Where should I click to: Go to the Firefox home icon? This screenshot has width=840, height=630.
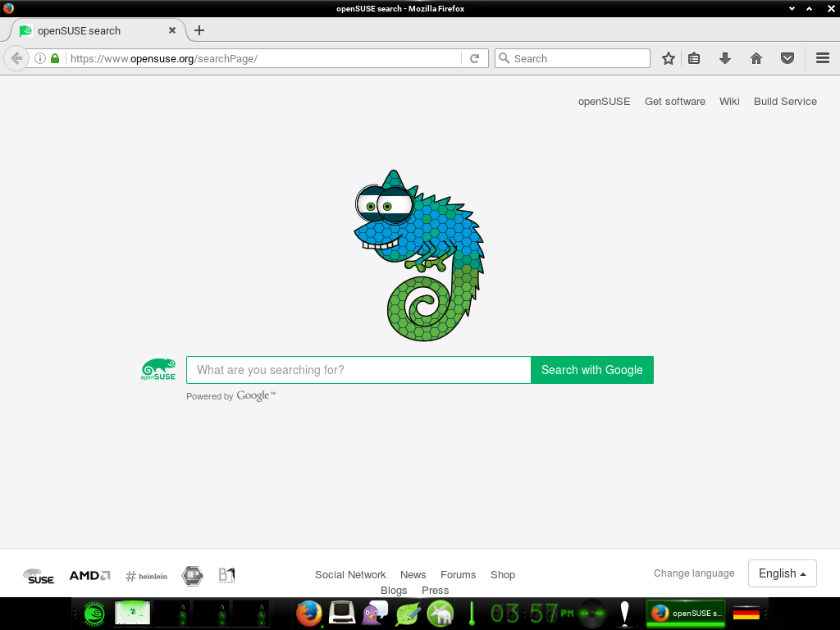(756, 58)
